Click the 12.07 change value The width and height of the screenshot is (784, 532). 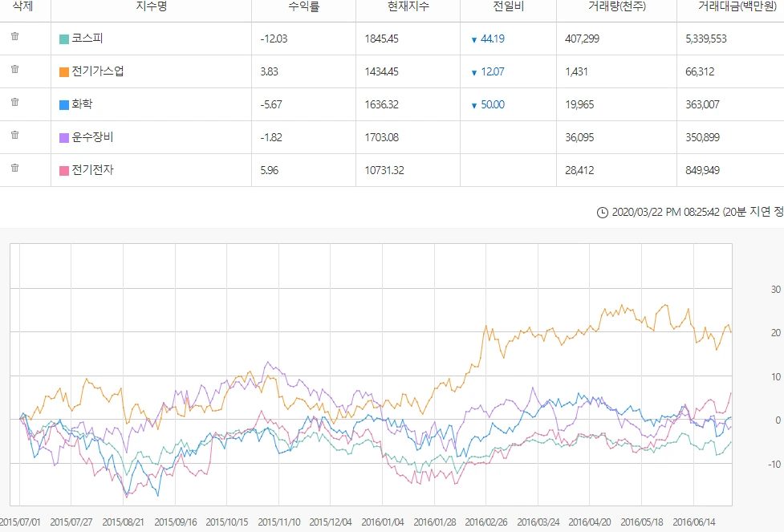[493, 72]
